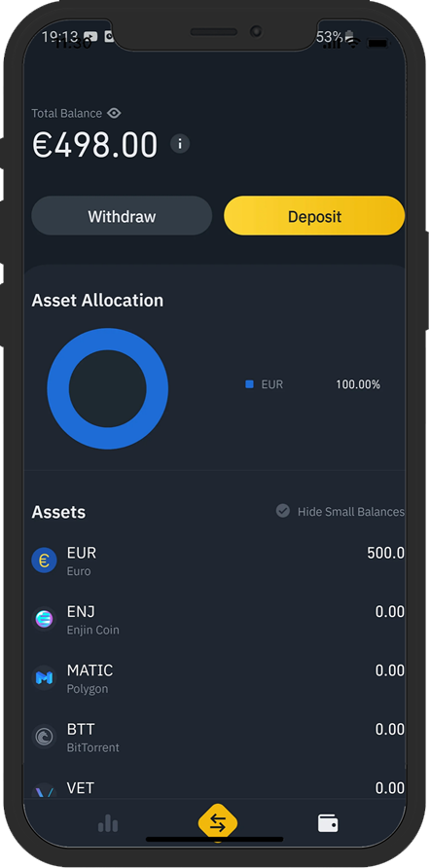Click the blue EUR legend swatch

(250, 384)
